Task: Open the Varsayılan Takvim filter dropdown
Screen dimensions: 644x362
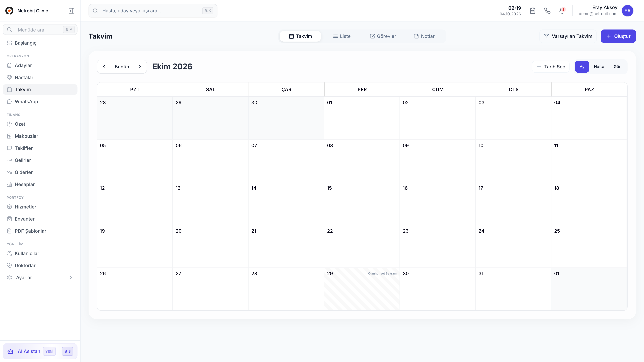Action: (568, 36)
